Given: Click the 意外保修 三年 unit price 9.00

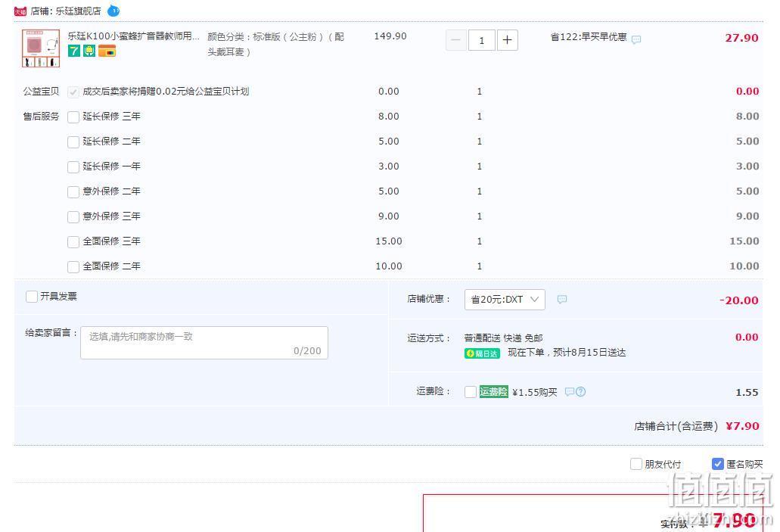Looking at the screenshot, I should [x=389, y=216].
